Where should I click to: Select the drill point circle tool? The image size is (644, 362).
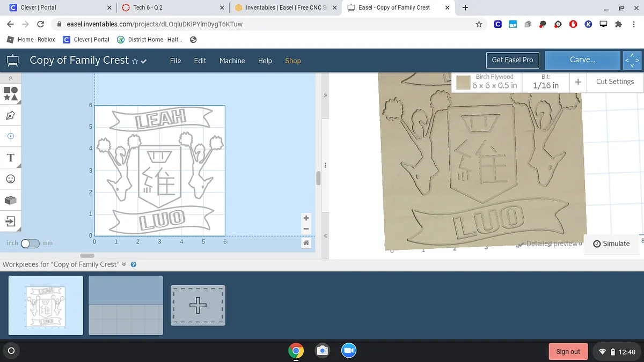[x=11, y=136]
